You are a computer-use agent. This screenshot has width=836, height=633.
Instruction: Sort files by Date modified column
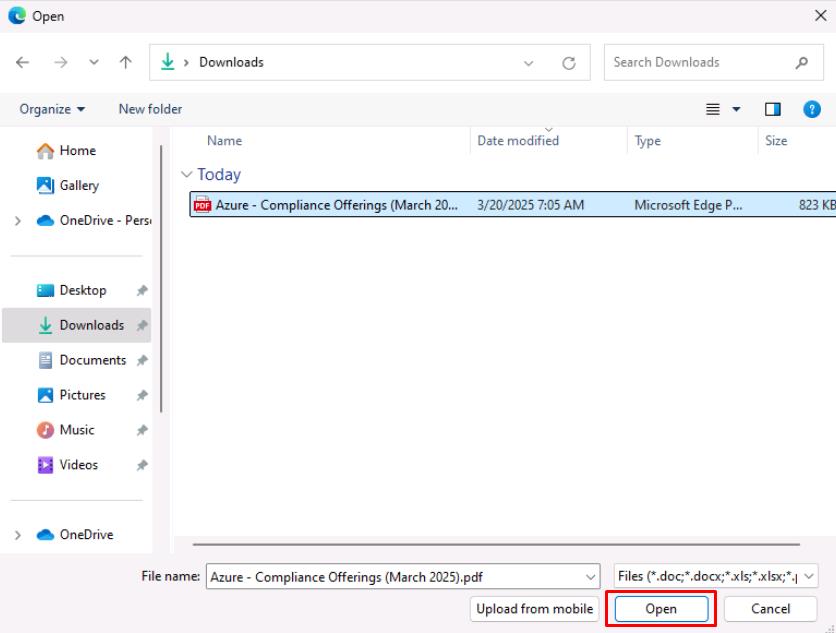[x=518, y=141]
